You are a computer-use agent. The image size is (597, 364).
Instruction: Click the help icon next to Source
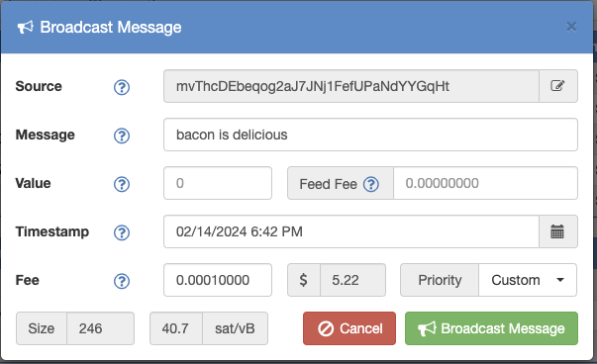(122, 87)
